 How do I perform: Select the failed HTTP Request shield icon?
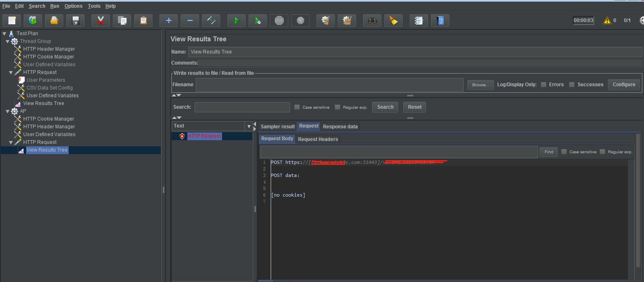[x=182, y=136]
